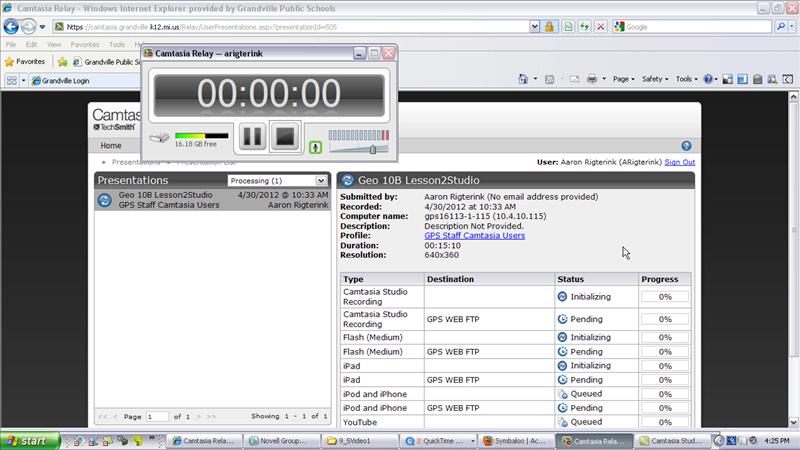Refresh the page with green arrows icon
800x450 pixels.
click(584, 27)
